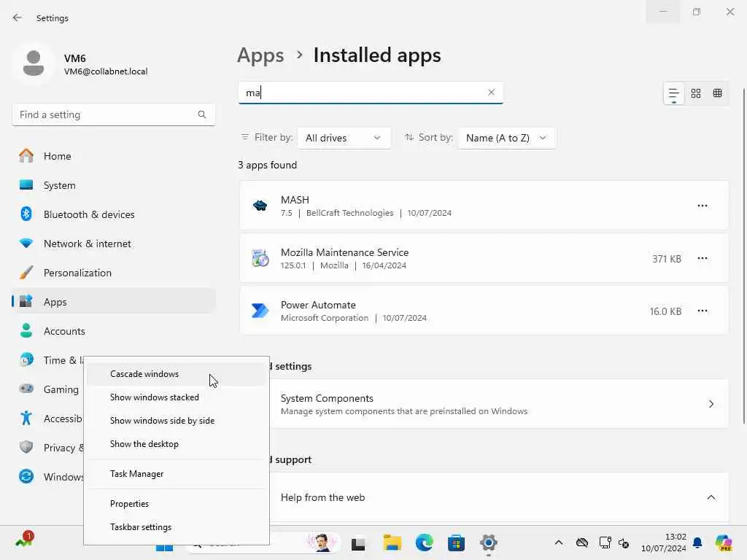Open more options for Mozilla Maintenance Service

click(703, 258)
